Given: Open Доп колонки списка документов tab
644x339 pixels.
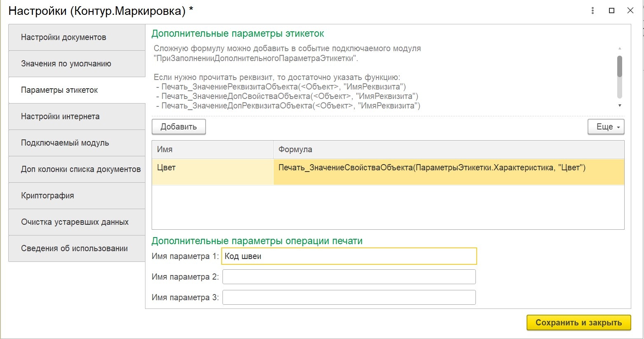Looking at the screenshot, I should coord(77,169).
